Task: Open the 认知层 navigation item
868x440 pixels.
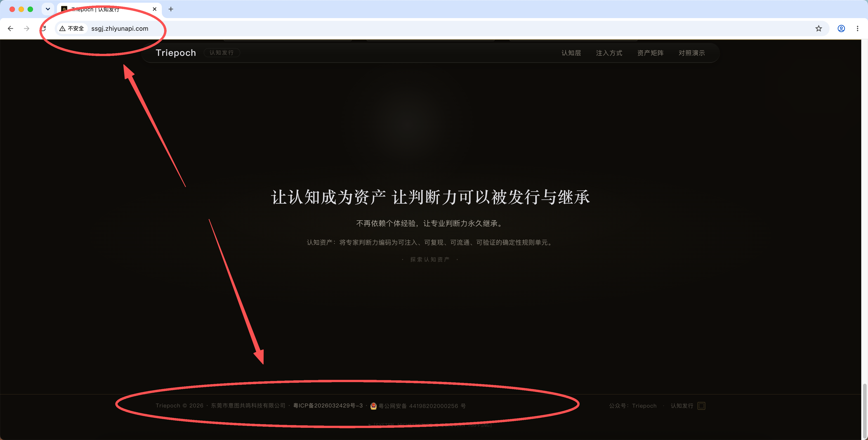Action: 571,53
